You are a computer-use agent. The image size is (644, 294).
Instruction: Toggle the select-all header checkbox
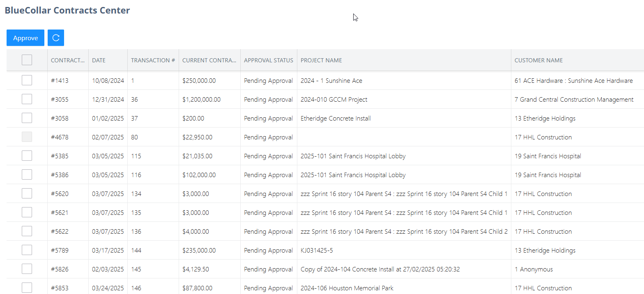click(x=27, y=60)
